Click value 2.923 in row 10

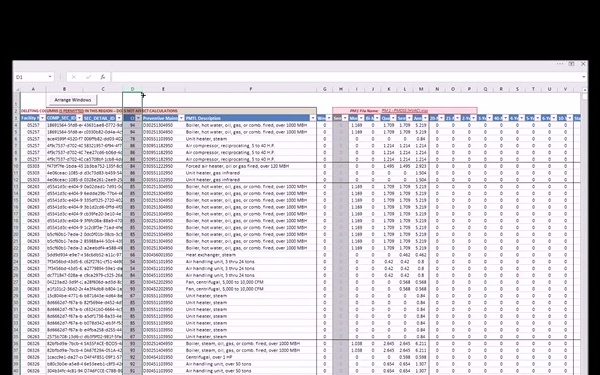coord(421,166)
